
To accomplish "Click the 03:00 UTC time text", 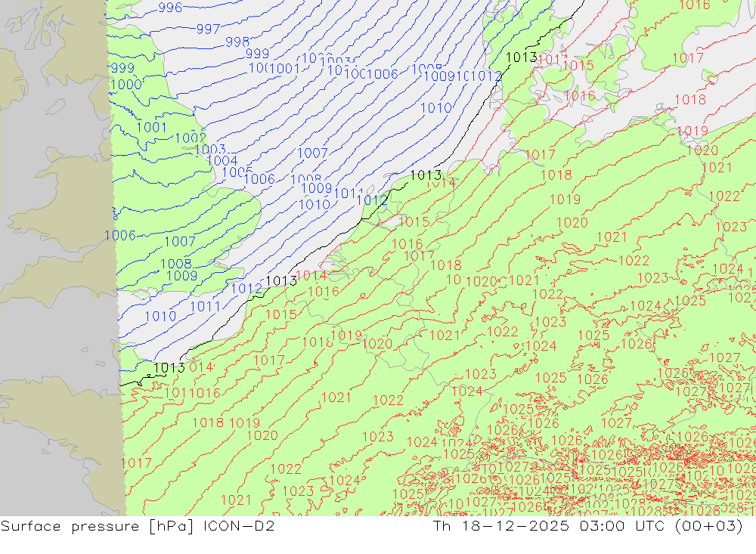I will click(622, 525).
